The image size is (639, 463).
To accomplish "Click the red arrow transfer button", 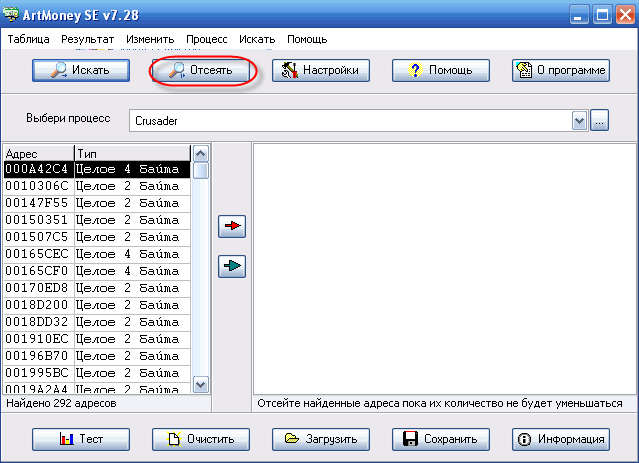I will [x=232, y=226].
